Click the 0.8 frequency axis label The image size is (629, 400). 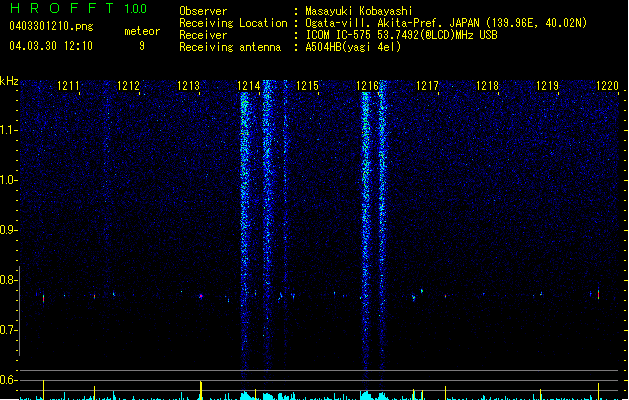(8, 280)
